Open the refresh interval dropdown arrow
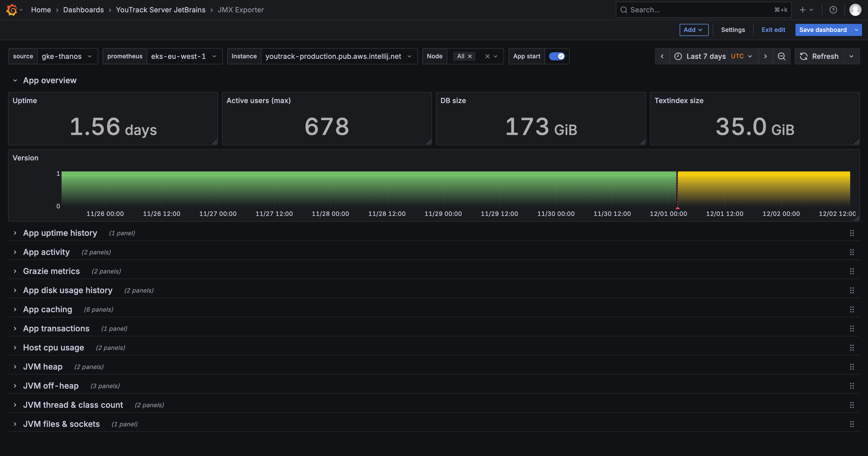Screen dimensions: 868x456 (851, 56)
